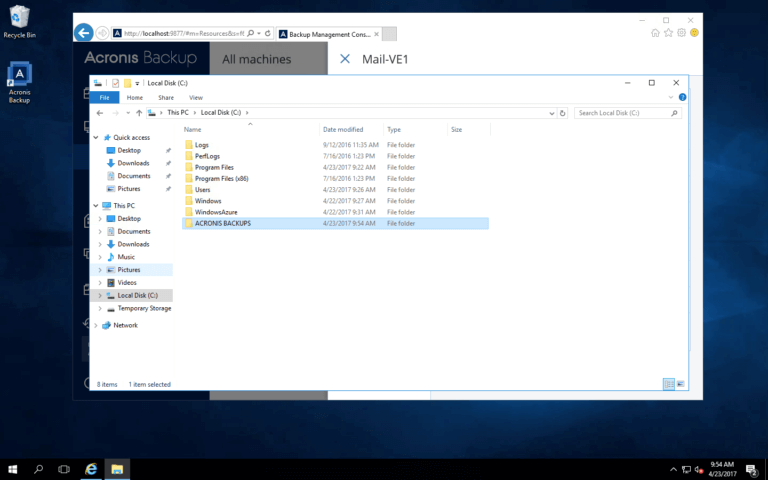
Task: Select Network in navigation pane
Action: 125,325
